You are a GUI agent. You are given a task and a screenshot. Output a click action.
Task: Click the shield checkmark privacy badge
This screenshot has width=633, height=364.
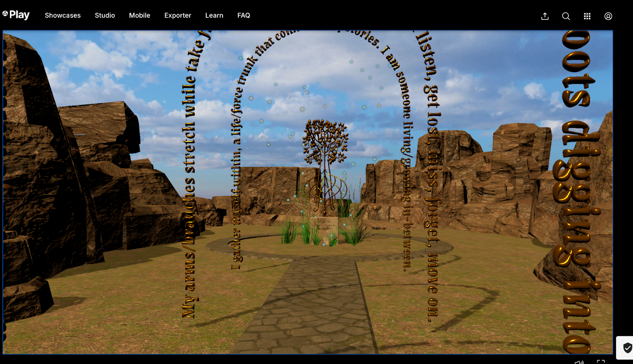point(627,348)
